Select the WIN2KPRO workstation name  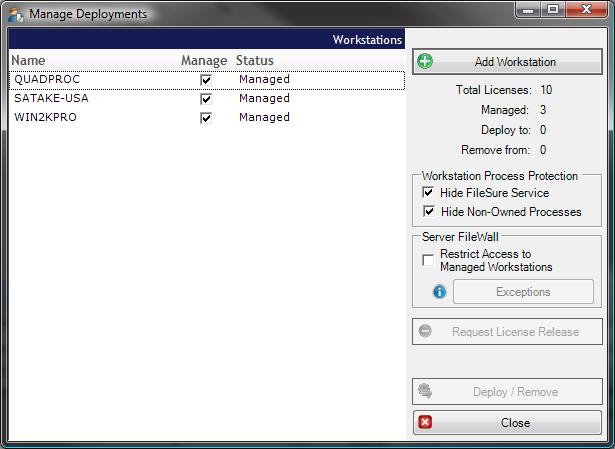tap(45, 117)
